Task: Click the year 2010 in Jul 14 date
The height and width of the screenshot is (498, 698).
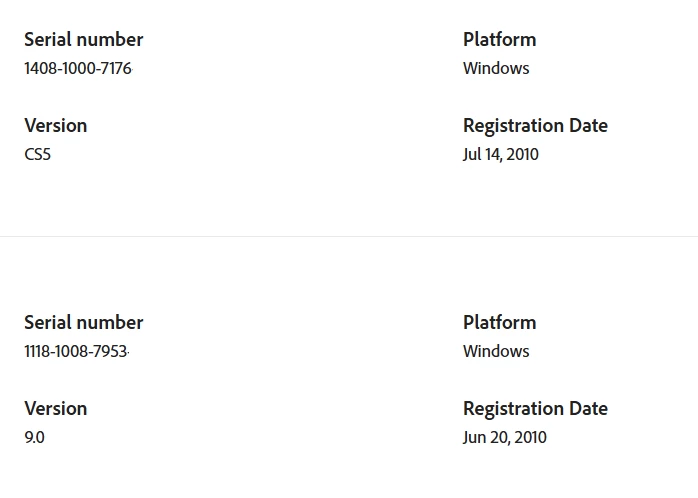Action: coord(523,154)
